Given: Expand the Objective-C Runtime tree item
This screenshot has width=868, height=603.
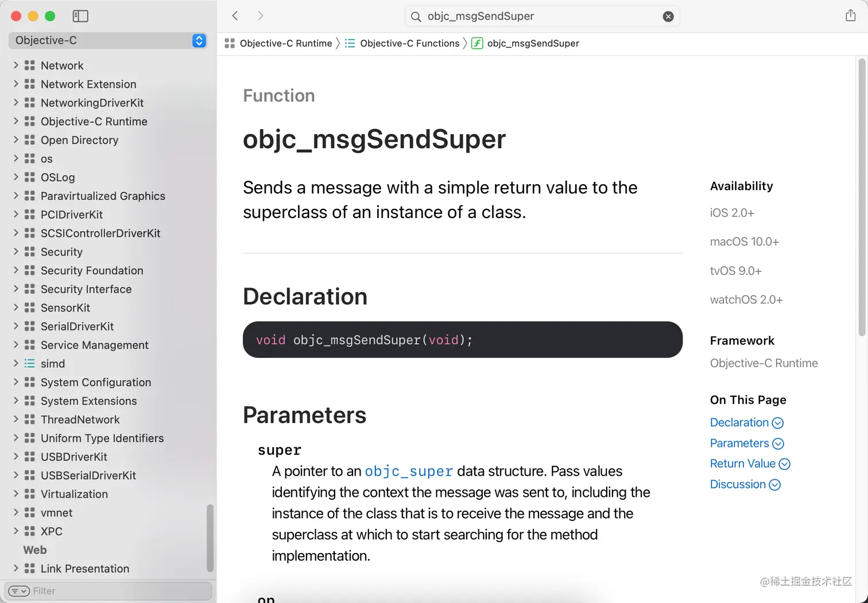Looking at the screenshot, I should [x=16, y=121].
